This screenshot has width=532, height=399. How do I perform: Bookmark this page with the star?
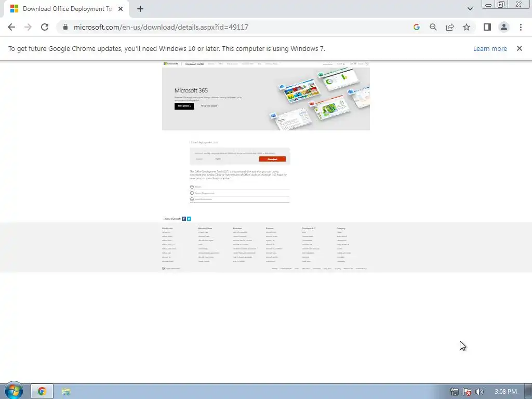click(x=467, y=27)
